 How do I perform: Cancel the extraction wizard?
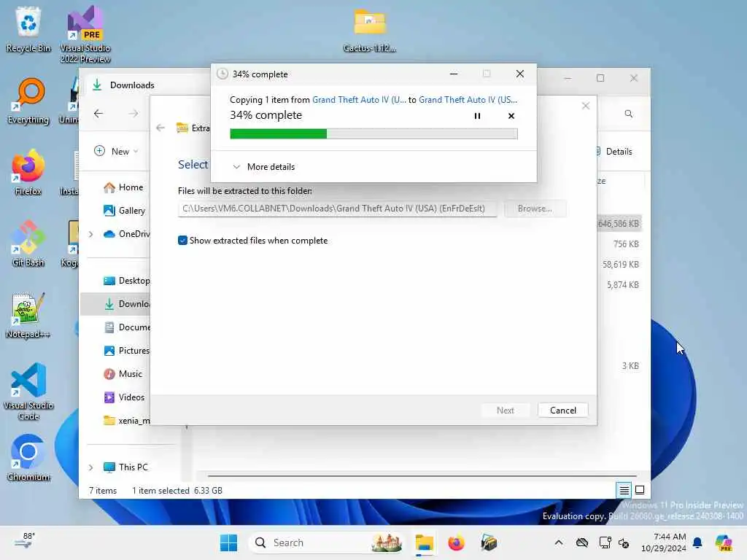point(562,411)
